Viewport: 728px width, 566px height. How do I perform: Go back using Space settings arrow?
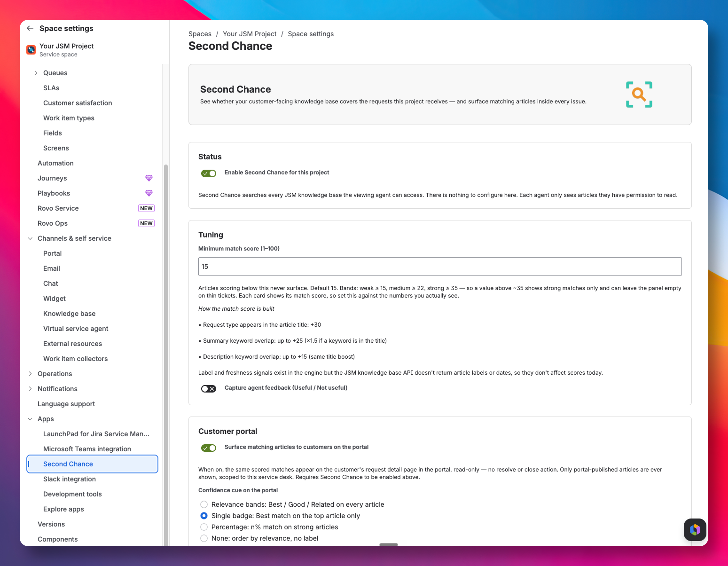(x=30, y=28)
